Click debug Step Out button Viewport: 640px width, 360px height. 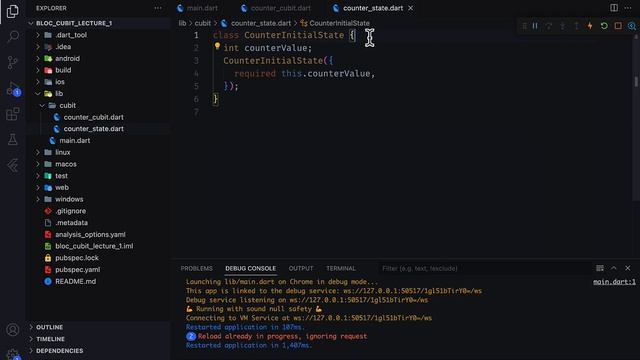point(576,26)
